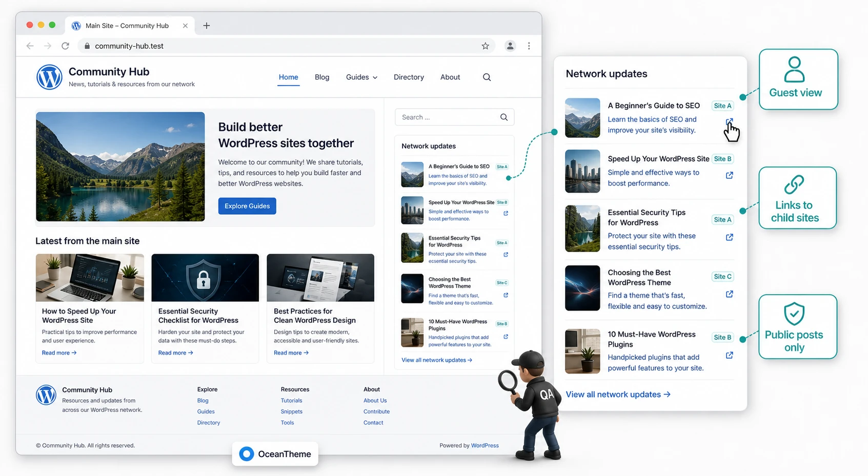
Task: Click Read more under Best Practices for Clean Design
Action: click(291, 353)
